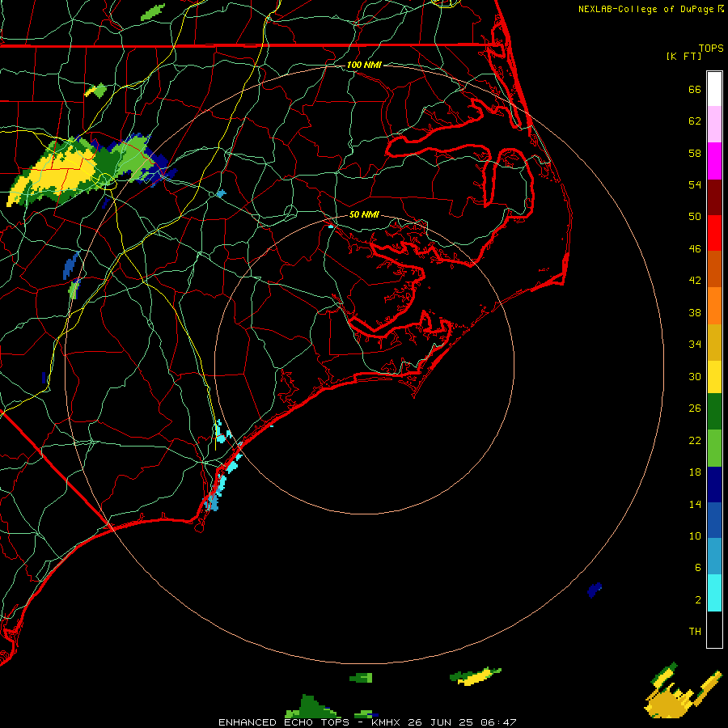This screenshot has height=728, width=728.
Task: Click the 62 legend value
Action: coord(695,121)
